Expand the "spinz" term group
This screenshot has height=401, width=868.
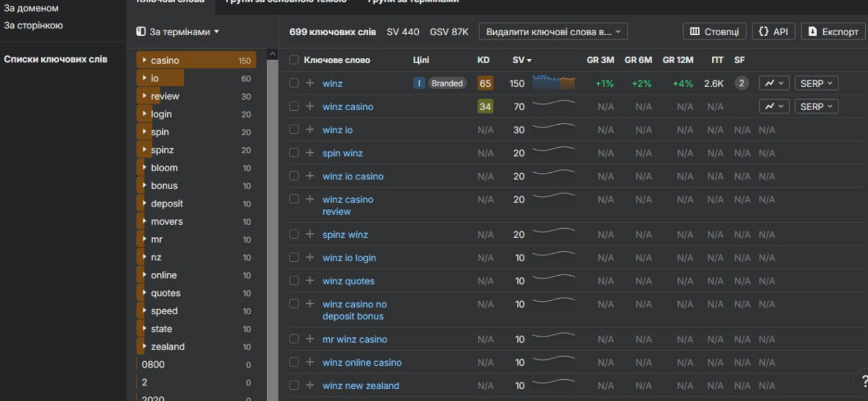(x=145, y=150)
